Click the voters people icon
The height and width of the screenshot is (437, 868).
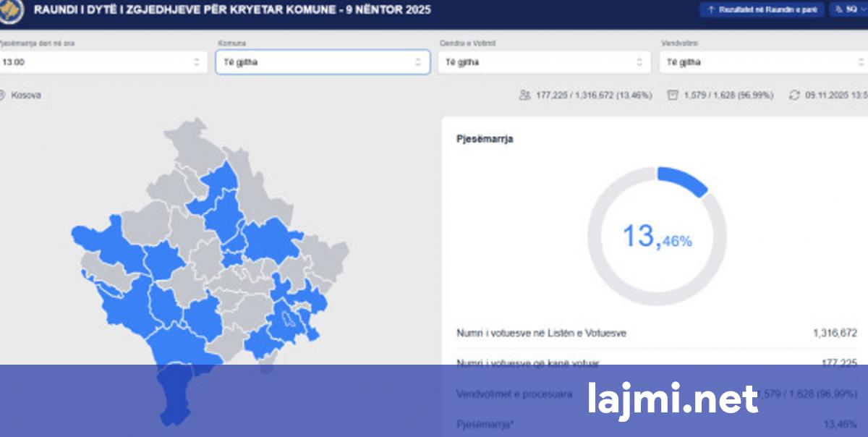click(x=525, y=95)
